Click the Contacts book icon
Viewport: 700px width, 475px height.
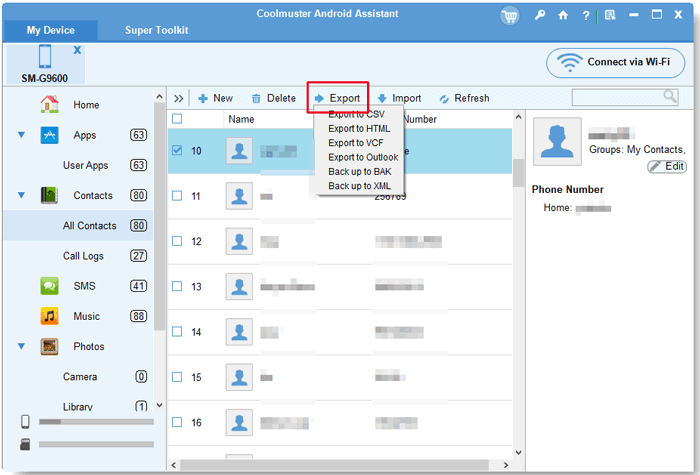click(49, 196)
